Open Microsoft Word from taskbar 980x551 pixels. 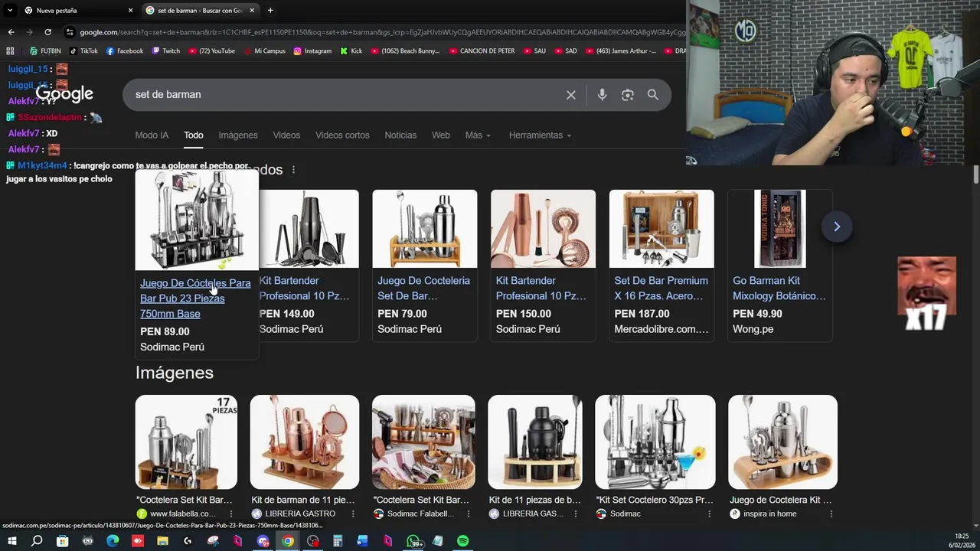coord(362,541)
